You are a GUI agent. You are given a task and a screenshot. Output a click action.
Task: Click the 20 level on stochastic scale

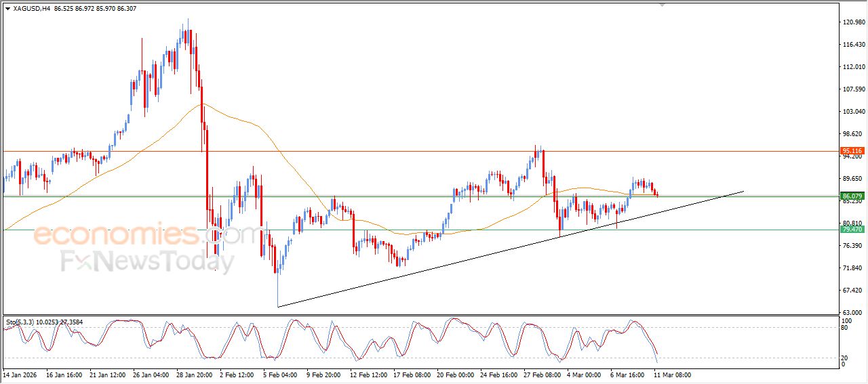click(845, 358)
